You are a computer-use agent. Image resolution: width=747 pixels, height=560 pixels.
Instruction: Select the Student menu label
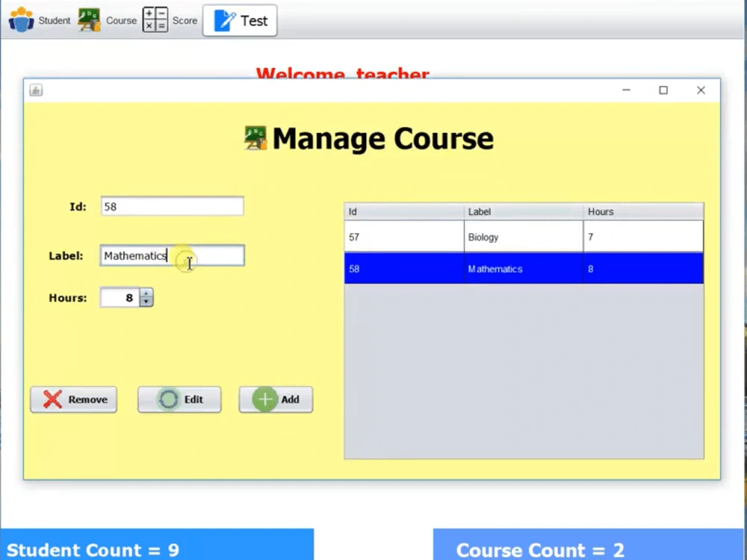55,20
